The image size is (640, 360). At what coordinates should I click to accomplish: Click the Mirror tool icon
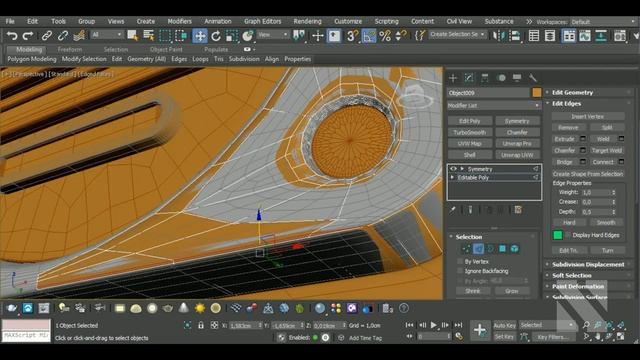coord(498,36)
